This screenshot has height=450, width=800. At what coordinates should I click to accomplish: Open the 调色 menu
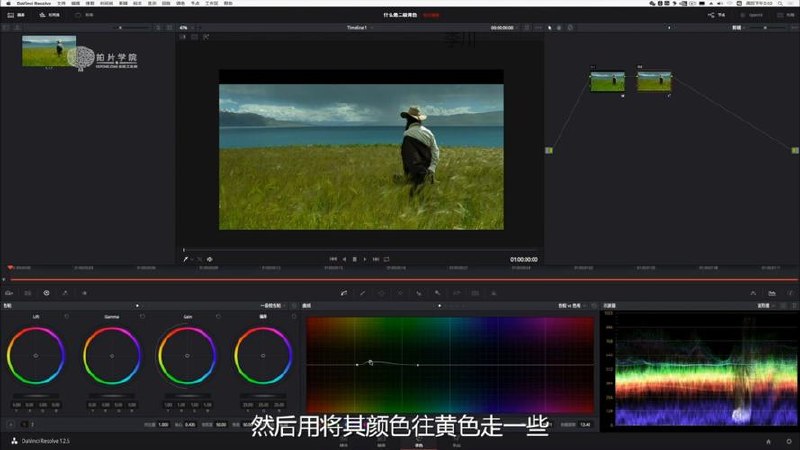tap(181, 3)
